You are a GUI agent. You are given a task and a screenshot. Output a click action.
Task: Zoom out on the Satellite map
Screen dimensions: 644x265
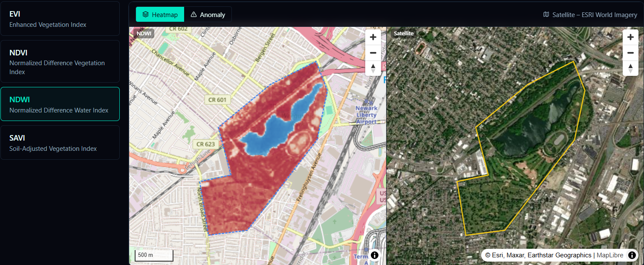630,52
